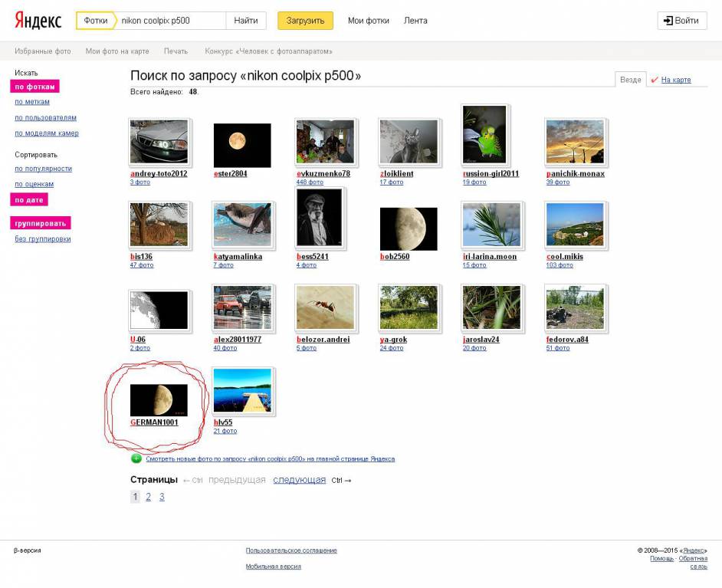Click the search field containing nikon coolpix p500
Viewport: 722px width, 588px height.
(x=170, y=21)
